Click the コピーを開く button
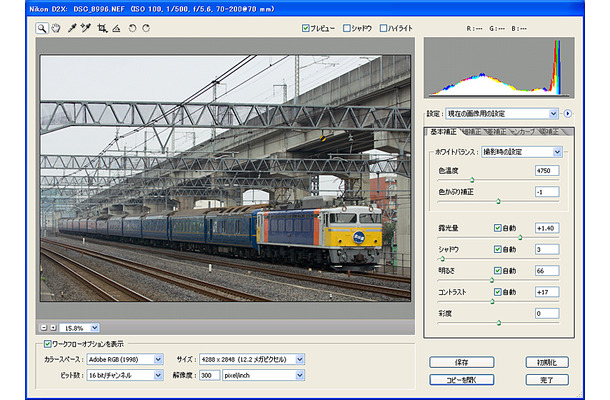Screen dimensions: 610x400 [x=462, y=380]
